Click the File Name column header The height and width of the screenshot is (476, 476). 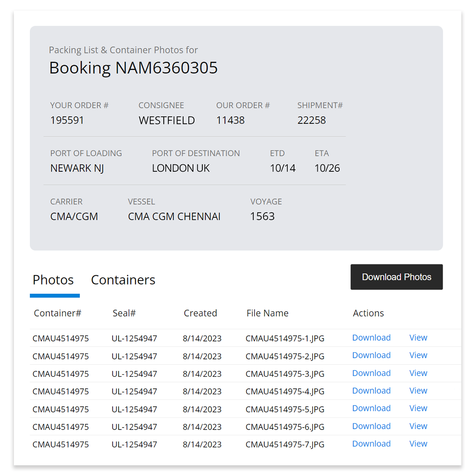pyautogui.click(x=267, y=313)
